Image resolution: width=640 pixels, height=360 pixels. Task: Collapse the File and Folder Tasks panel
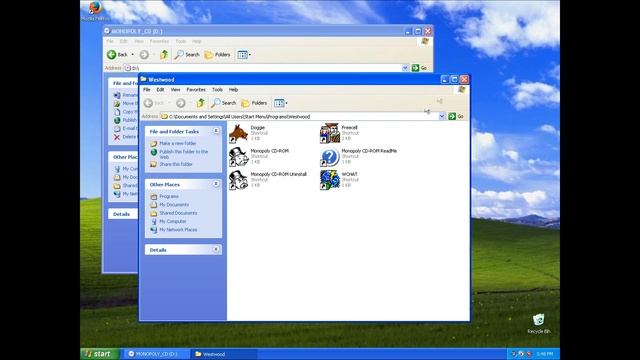216,131
